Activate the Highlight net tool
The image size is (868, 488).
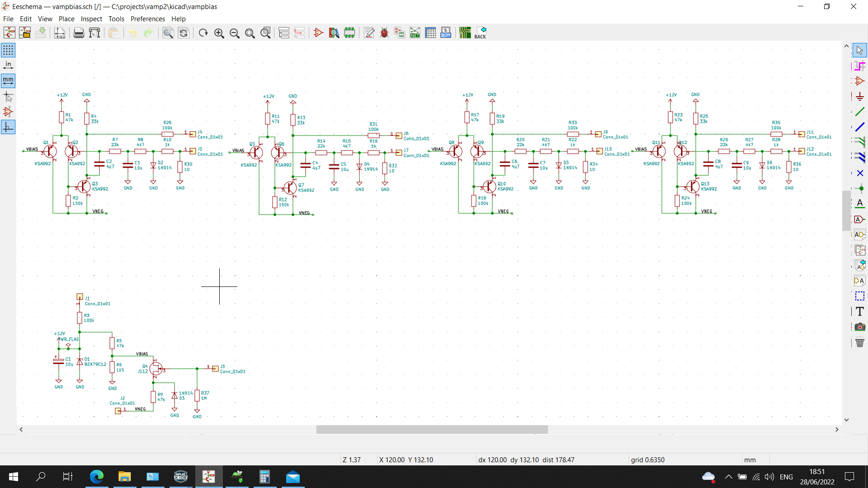(x=859, y=66)
